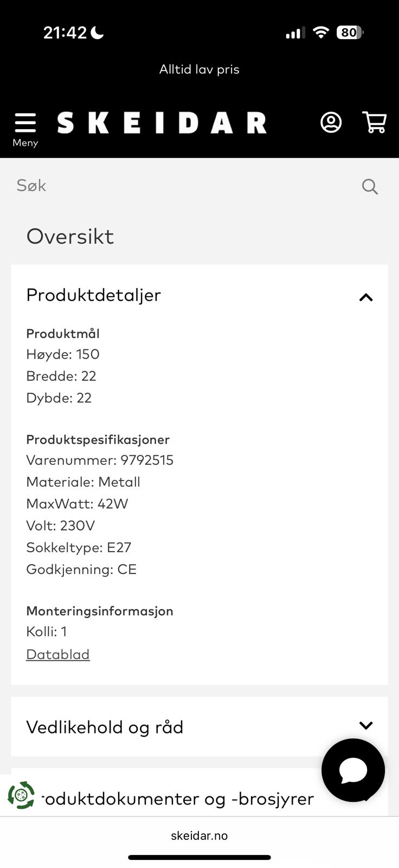The height and width of the screenshot is (868, 399).
Task: Open the hamburger menu icon
Action: (25, 123)
